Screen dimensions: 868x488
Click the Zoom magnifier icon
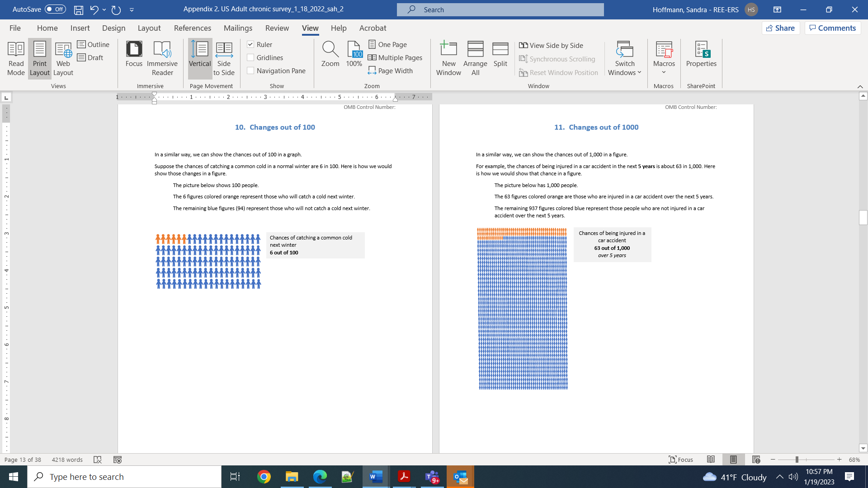tap(330, 49)
